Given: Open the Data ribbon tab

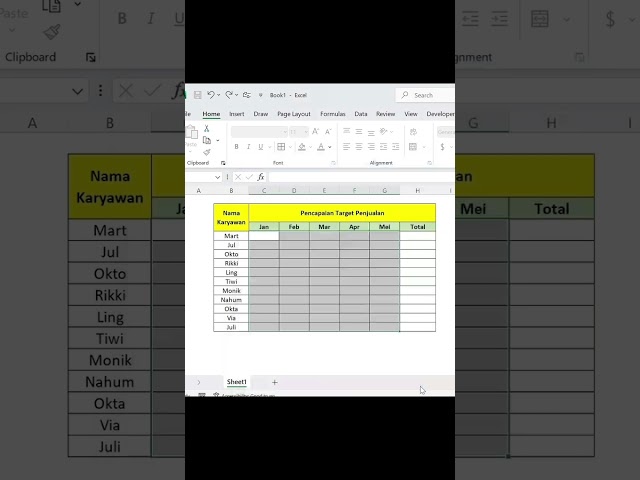Looking at the screenshot, I should coord(361,114).
